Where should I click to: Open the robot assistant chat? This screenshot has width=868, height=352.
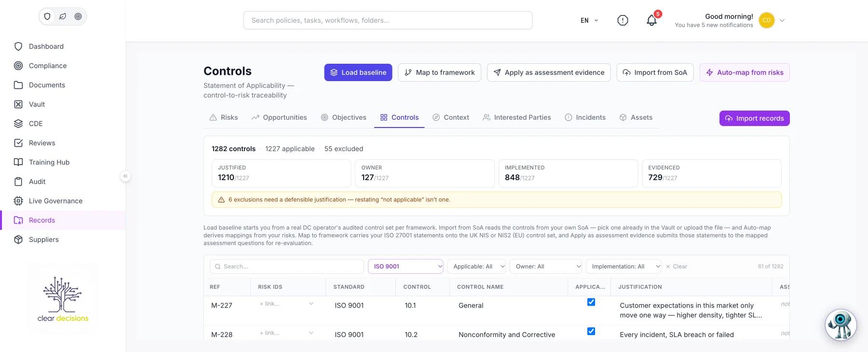[x=841, y=325]
